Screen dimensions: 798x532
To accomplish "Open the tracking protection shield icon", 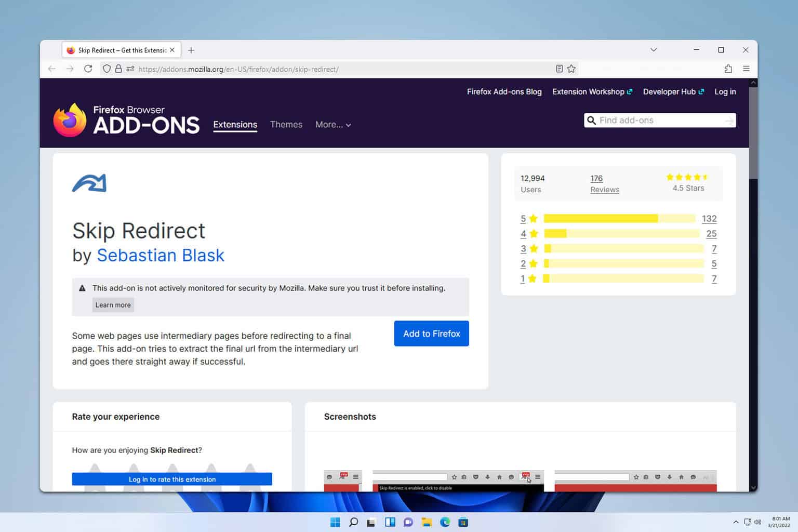I will point(107,69).
